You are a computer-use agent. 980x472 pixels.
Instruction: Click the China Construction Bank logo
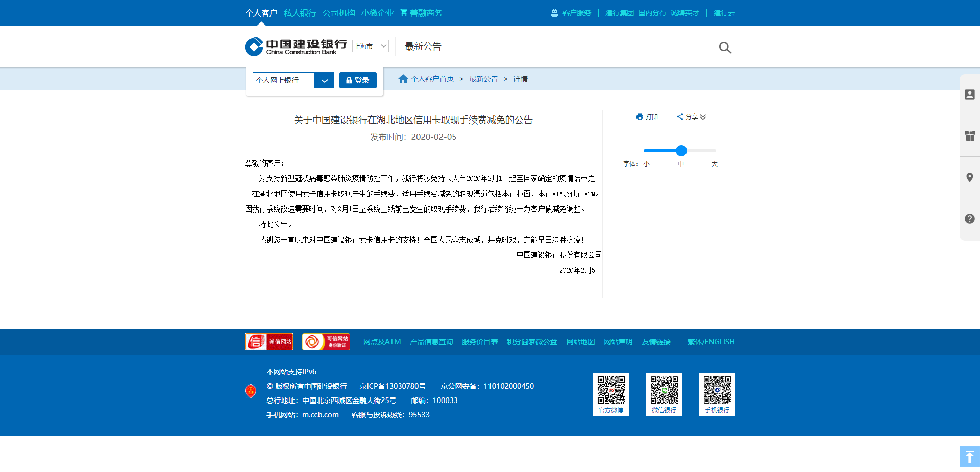(x=296, y=46)
